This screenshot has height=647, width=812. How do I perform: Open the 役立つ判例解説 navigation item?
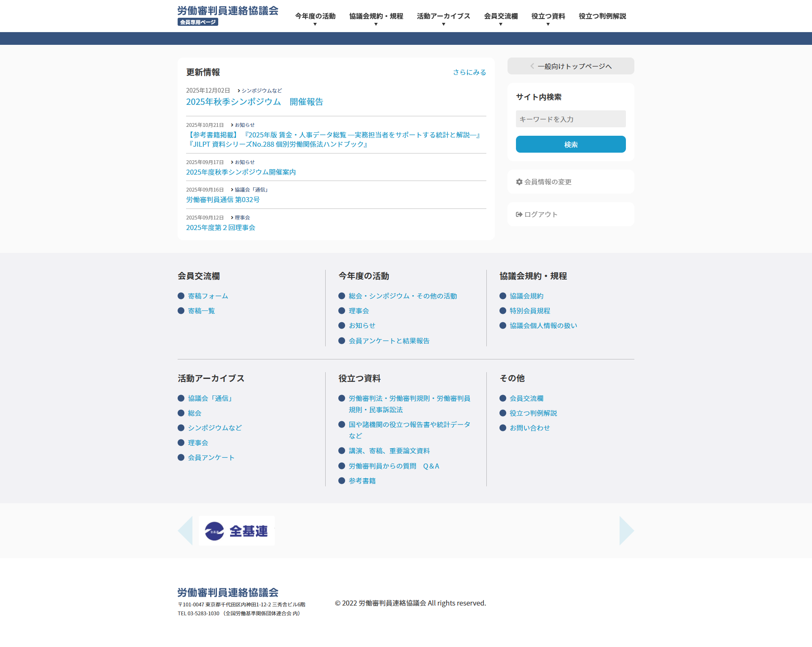coord(602,16)
